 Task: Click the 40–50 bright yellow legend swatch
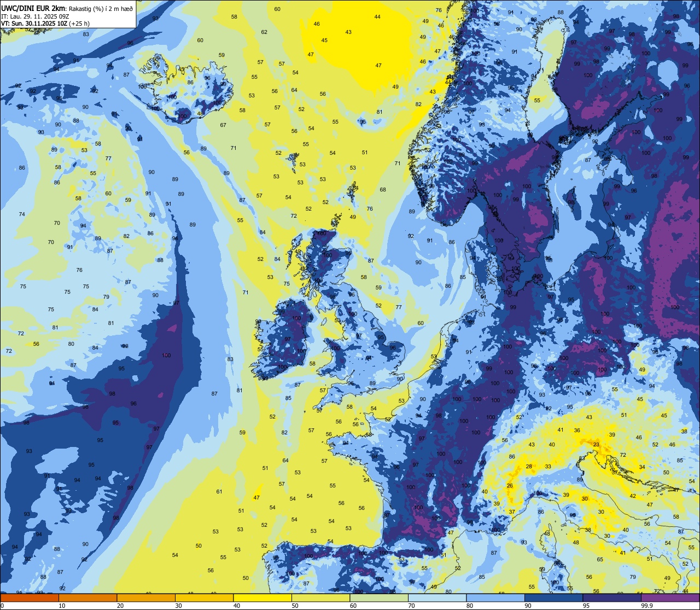click(262, 597)
